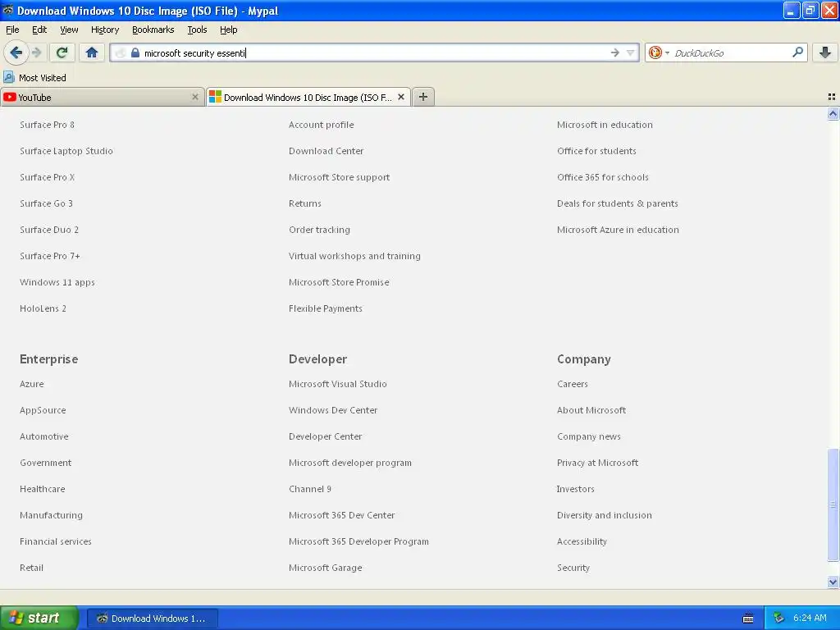Click the tray icon beside the clock

[778, 618]
